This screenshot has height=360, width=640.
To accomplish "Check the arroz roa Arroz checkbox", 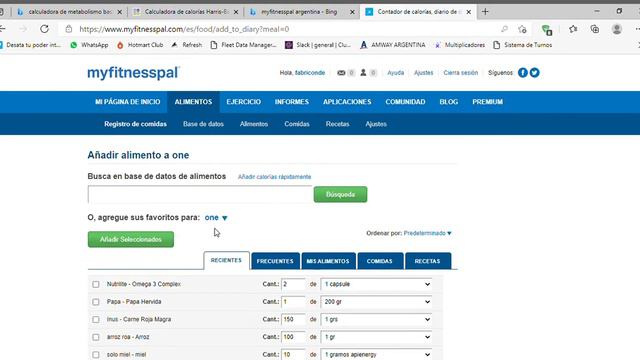I will (96, 337).
